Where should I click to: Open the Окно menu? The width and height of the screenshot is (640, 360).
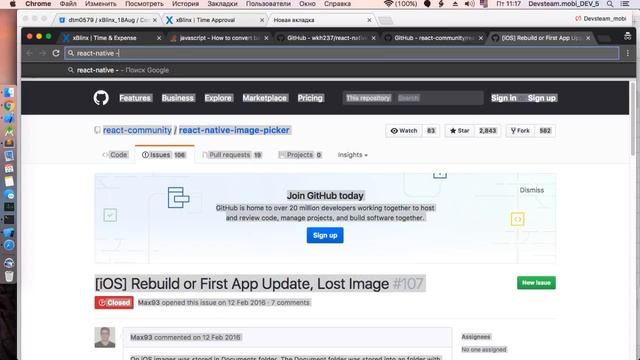click(307, 4)
